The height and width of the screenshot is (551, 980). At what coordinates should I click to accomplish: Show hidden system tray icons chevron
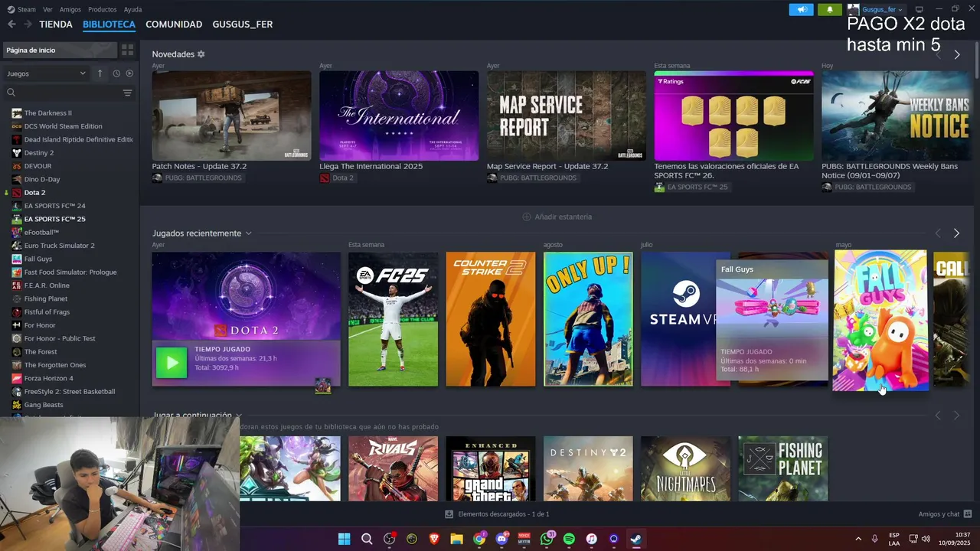tap(857, 539)
